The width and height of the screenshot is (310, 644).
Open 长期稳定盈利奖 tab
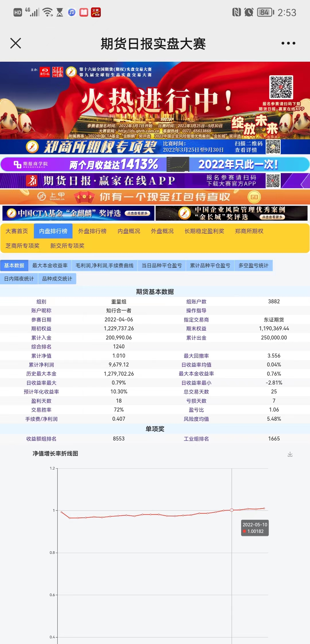click(204, 231)
